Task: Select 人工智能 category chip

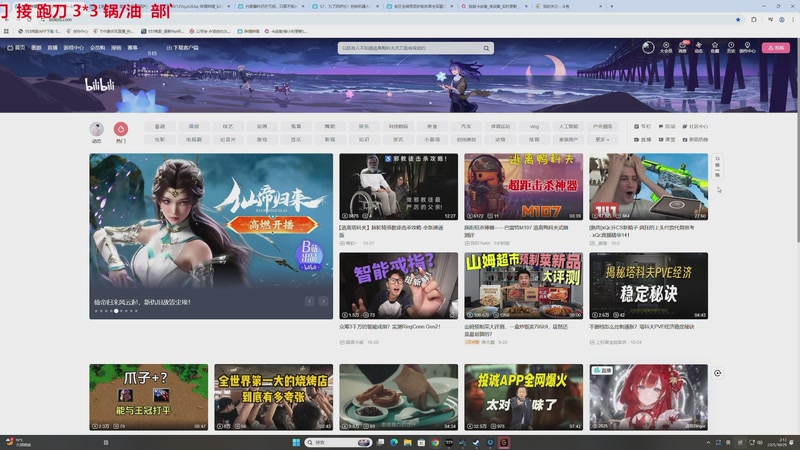Action: coord(568,126)
